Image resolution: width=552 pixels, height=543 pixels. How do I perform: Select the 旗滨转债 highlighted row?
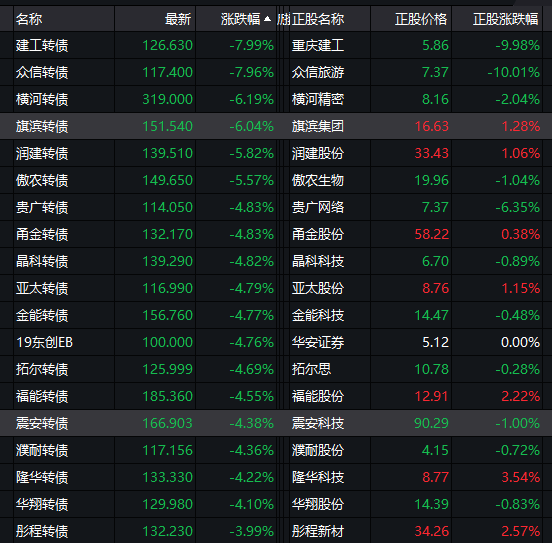tap(276, 126)
